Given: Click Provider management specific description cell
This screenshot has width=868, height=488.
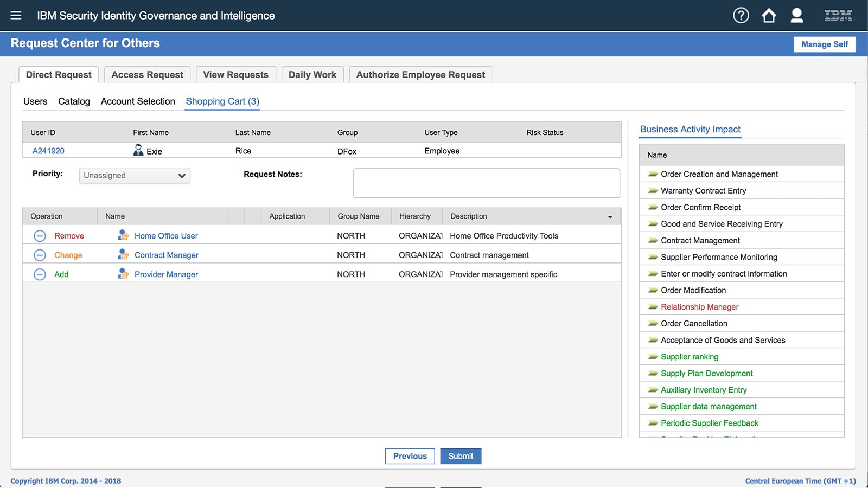Looking at the screenshot, I should tap(503, 274).
